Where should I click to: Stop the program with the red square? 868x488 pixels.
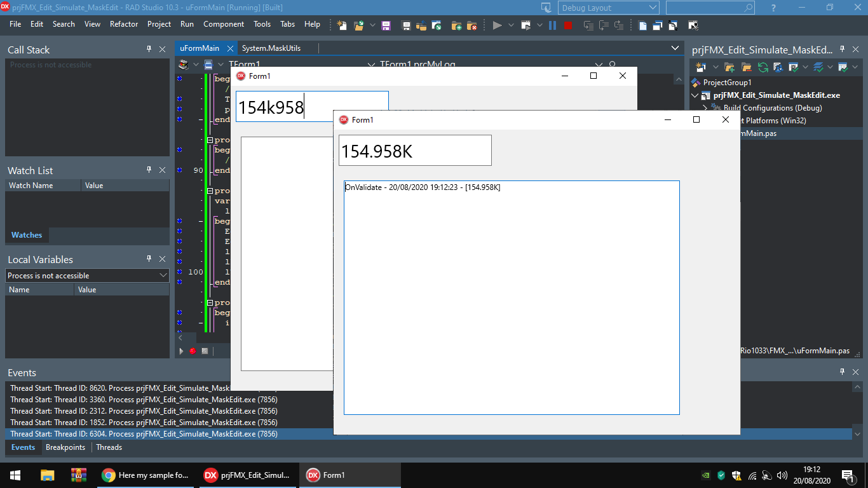tap(567, 25)
